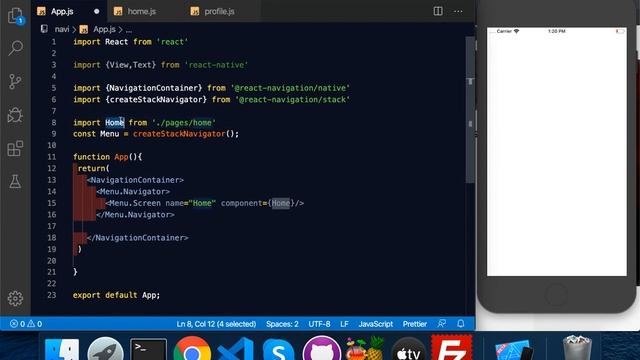Open the Test flask view

point(15,182)
